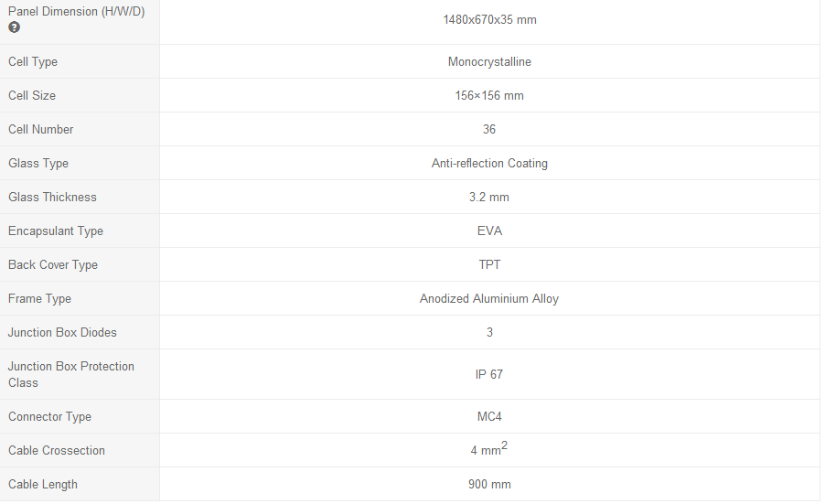Click the 156×156 mm cell size value
This screenshot has width=825, height=504.
[x=489, y=96]
